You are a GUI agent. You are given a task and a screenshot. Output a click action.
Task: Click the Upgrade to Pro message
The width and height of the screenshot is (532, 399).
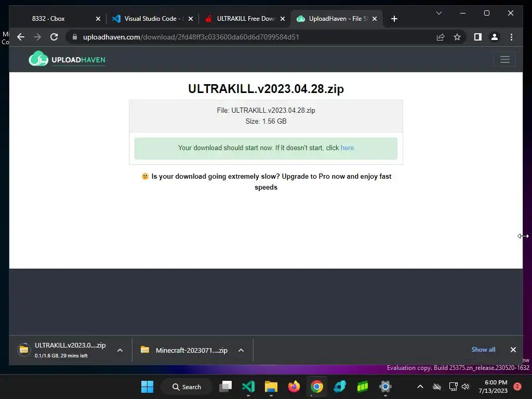[266, 182]
